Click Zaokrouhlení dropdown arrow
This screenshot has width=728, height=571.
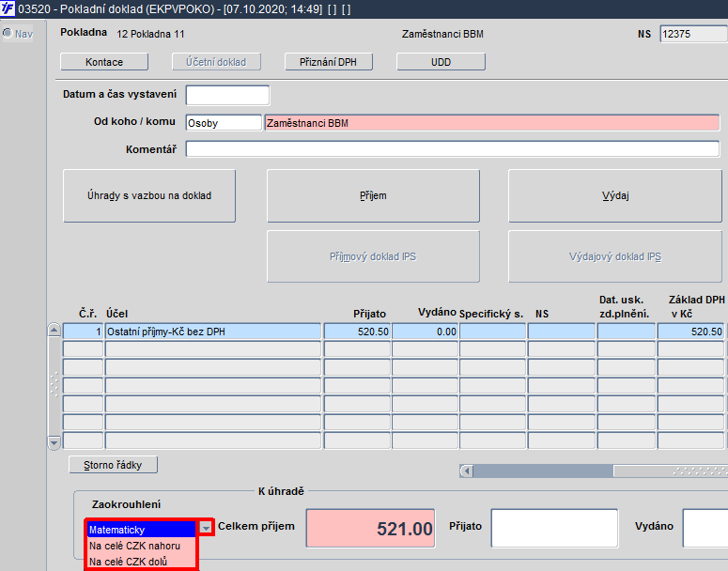206,528
